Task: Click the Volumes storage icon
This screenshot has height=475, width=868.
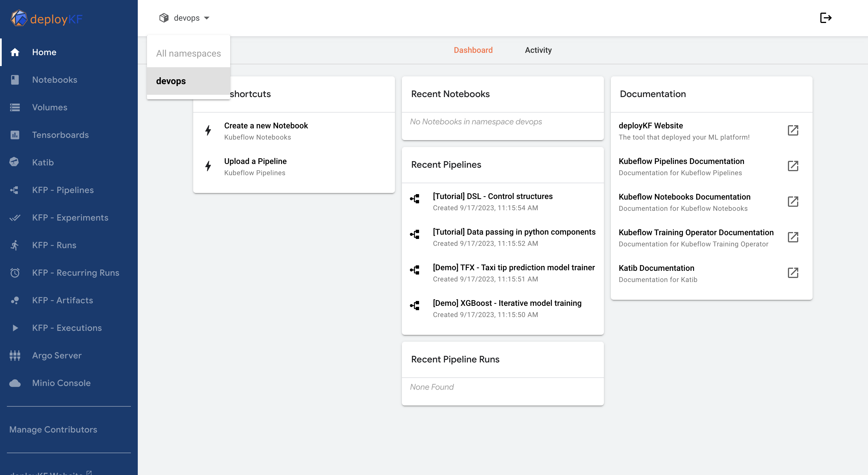Action: pos(15,107)
